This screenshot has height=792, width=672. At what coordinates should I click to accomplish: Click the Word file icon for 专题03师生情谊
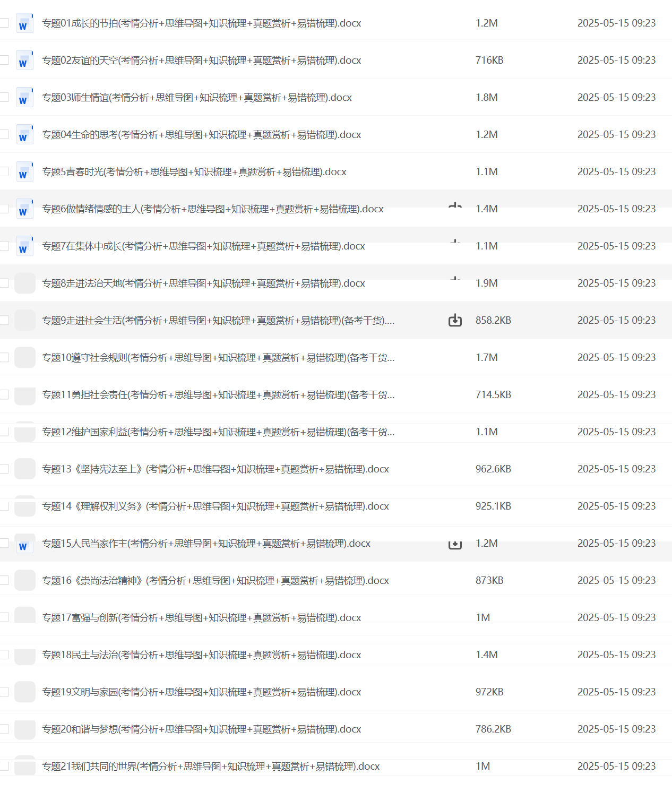24,98
